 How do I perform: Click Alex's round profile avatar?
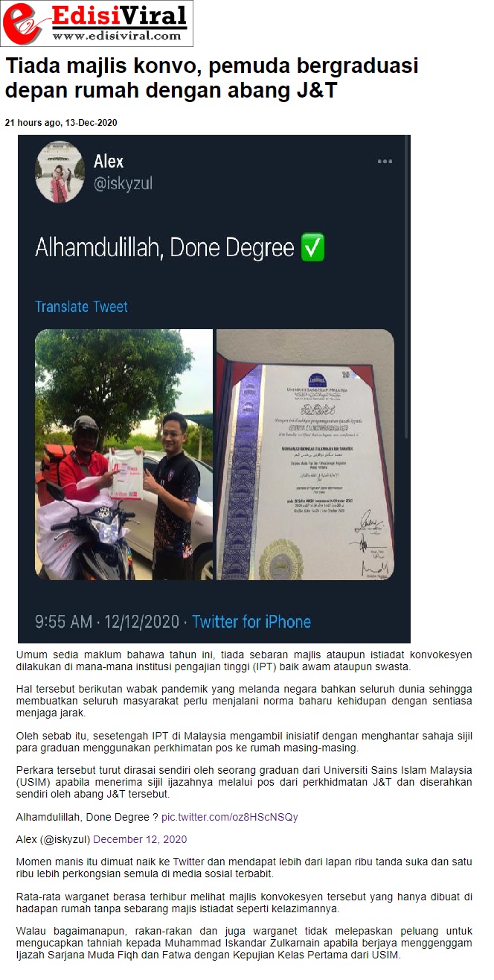click(60, 172)
